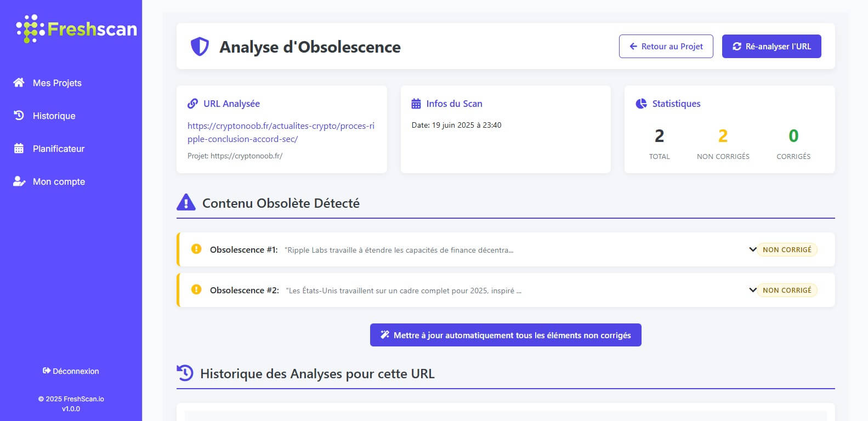Open Mes Projets in the sidebar

(57, 83)
